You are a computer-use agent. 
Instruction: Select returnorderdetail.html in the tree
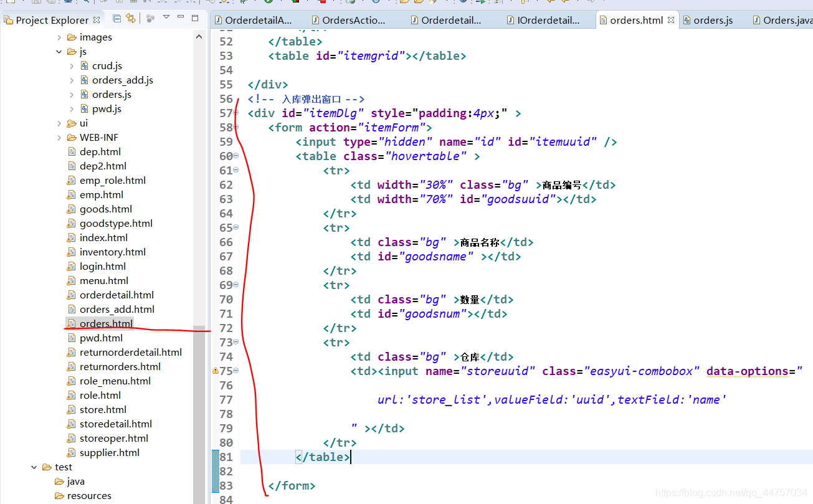click(131, 353)
